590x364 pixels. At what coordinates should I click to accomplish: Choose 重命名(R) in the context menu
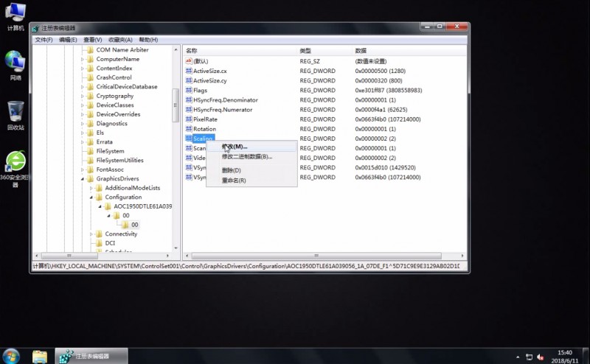pyautogui.click(x=251, y=181)
